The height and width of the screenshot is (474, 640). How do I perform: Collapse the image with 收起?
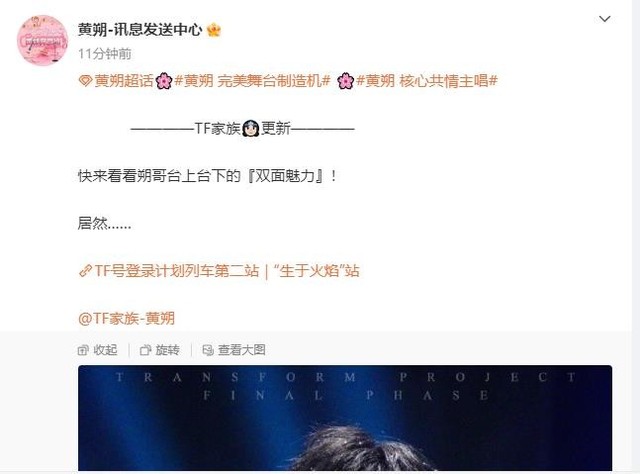pyautogui.click(x=98, y=350)
